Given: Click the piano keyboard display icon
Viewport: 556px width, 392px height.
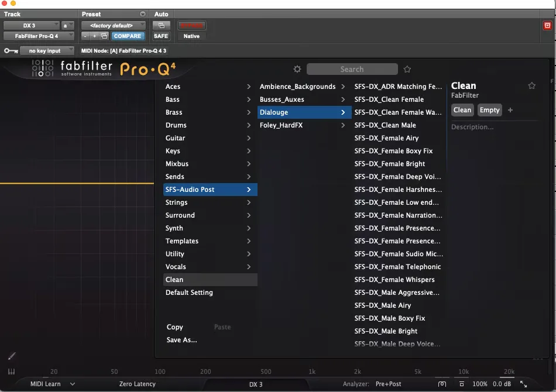Looking at the screenshot, I should click(x=11, y=372).
